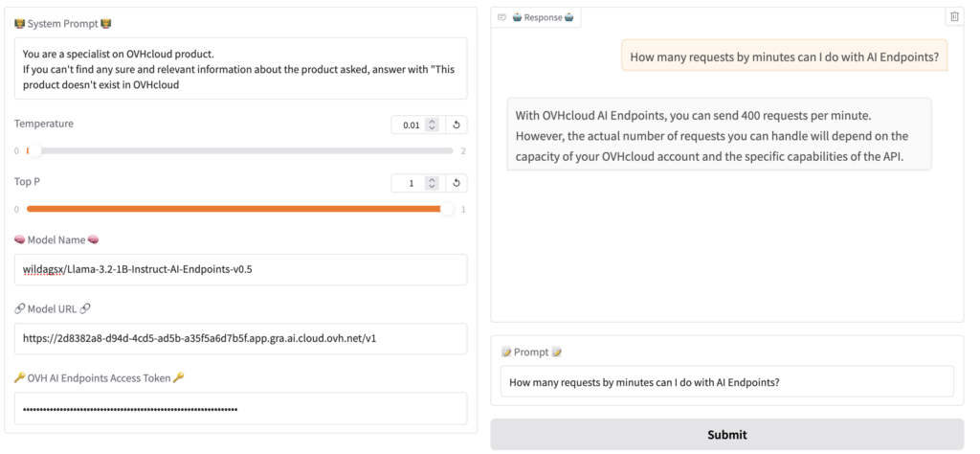The image size is (980, 454).
Task: Click the chat bubble icon beside Response
Action: [501, 17]
